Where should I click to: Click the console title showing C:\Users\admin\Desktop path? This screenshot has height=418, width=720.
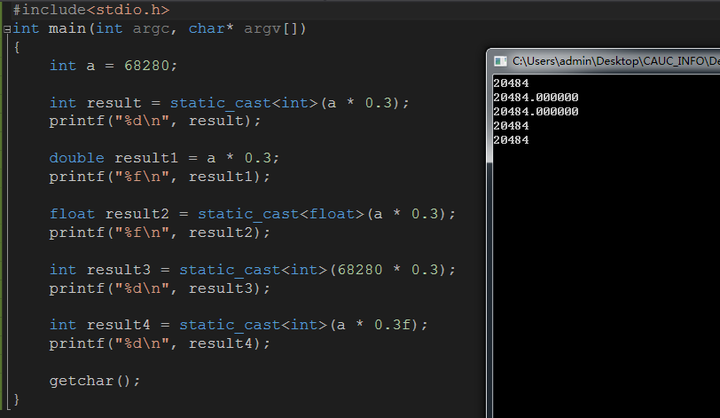click(x=615, y=61)
